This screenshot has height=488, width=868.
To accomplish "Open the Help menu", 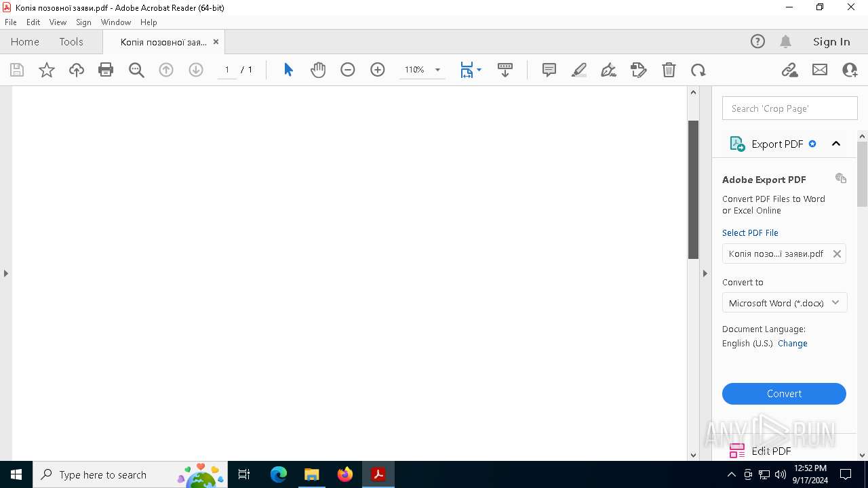I will (x=149, y=22).
